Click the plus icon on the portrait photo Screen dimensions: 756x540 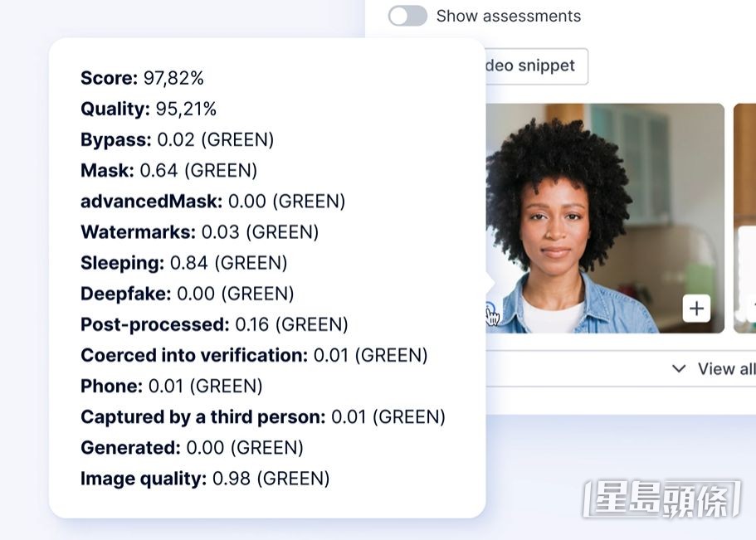click(696, 309)
